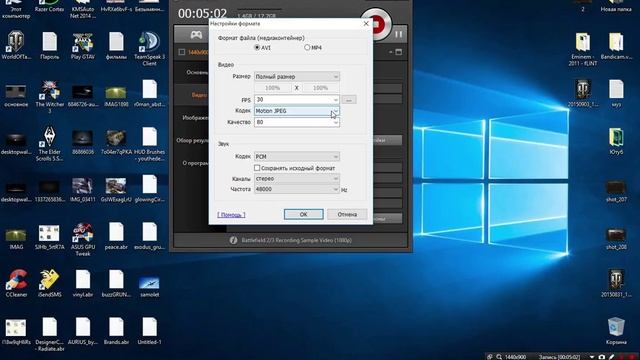The width and height of the screenshot is (640, 360).
Task: Select the samolet image icon
Action: click(149, 287)
